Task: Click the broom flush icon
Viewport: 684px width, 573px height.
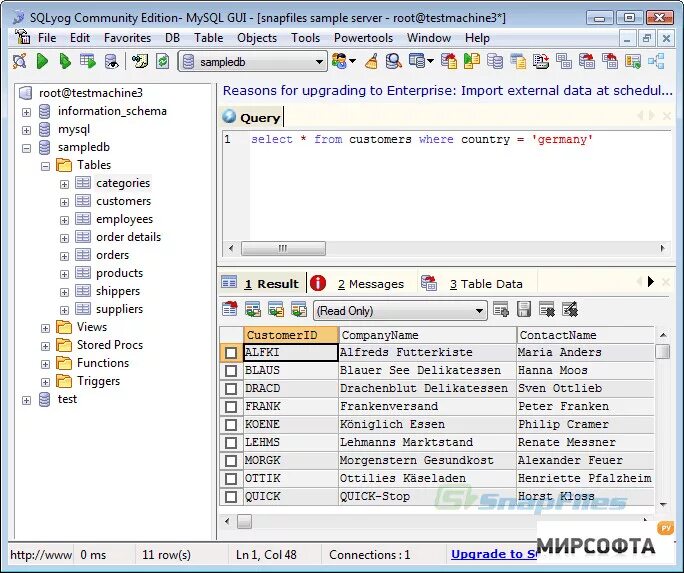Action: (x=371, y=61)
